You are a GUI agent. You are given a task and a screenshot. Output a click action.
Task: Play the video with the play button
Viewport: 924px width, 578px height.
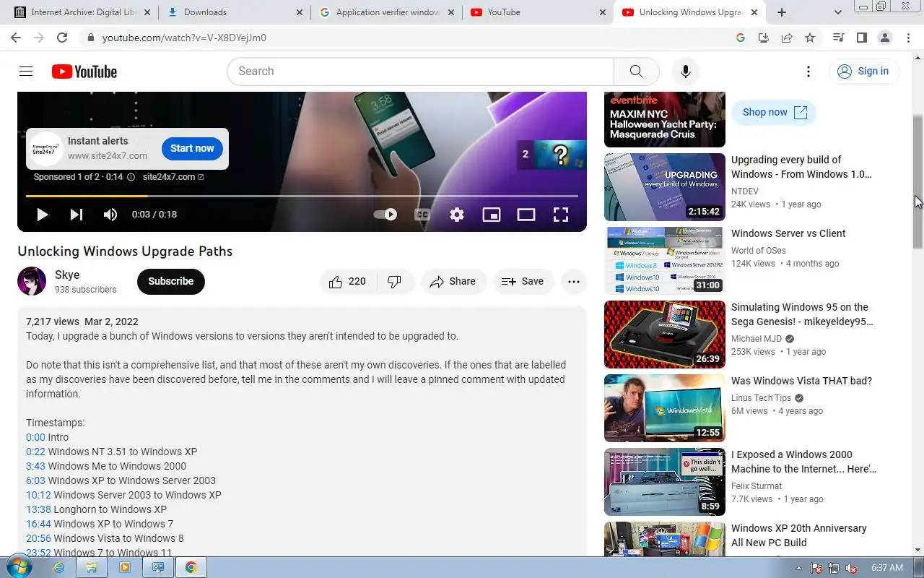click(x=42, y=215)
